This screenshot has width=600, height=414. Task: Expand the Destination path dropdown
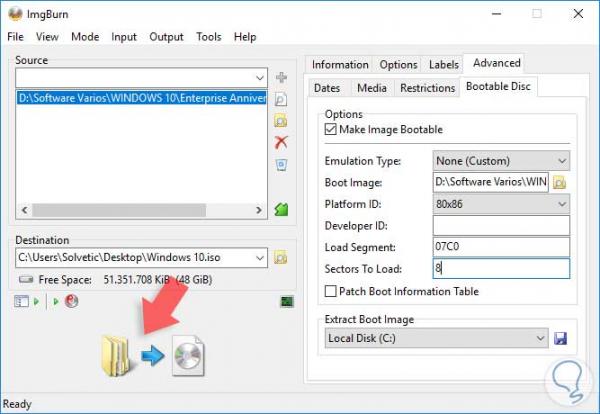(x=260, y=258)
